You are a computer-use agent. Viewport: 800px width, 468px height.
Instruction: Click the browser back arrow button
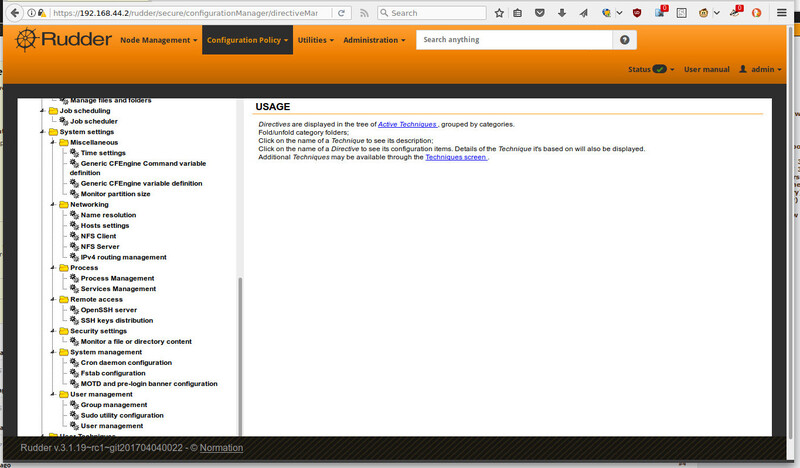(x=15, y=13)
